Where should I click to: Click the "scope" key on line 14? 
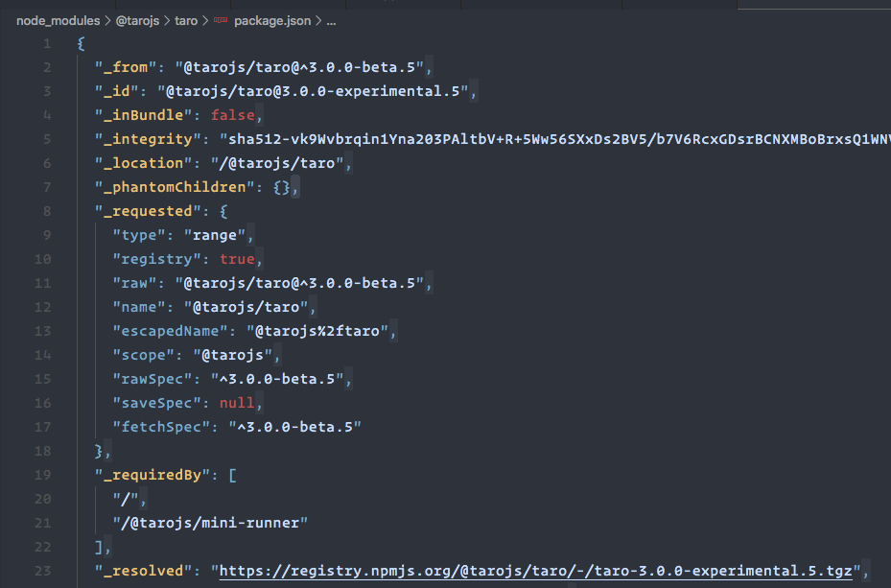click(x=143, y=355)
